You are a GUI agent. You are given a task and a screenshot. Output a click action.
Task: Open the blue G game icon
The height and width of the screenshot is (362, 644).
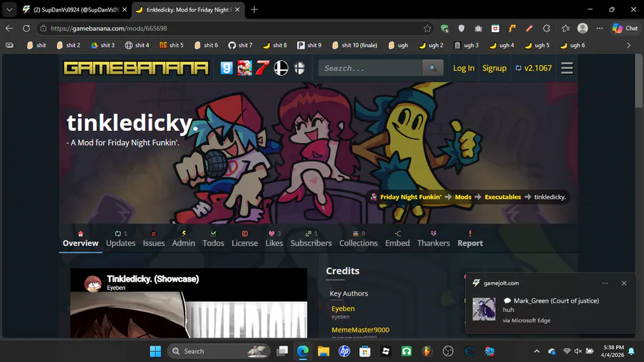click(226, 68)
